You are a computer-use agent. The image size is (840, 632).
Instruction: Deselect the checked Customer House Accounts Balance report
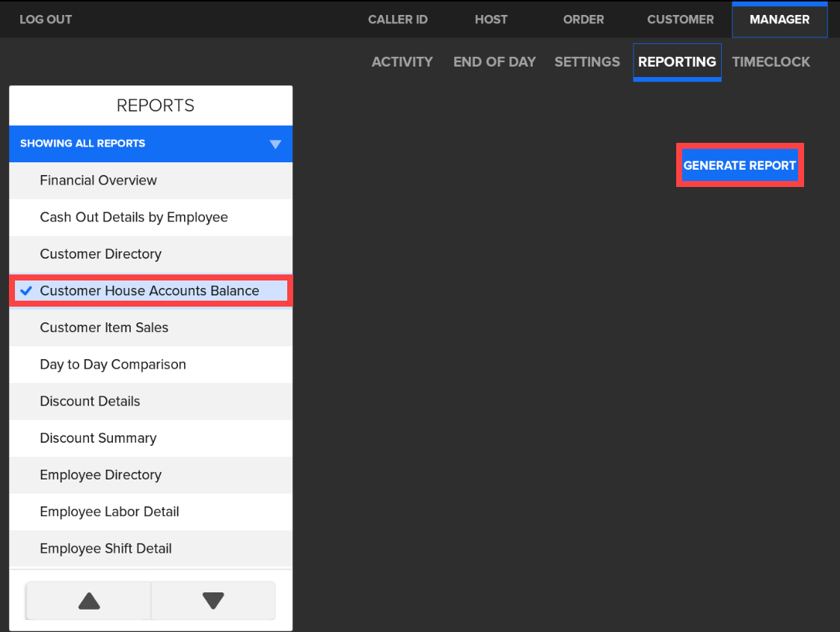click(150, 291)
